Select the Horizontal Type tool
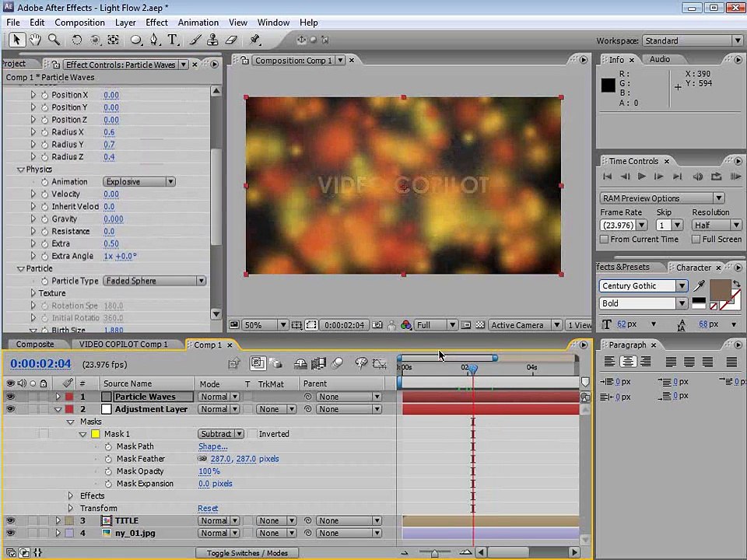The height and width of the screenshot is (560, 747). click(173, 40)
